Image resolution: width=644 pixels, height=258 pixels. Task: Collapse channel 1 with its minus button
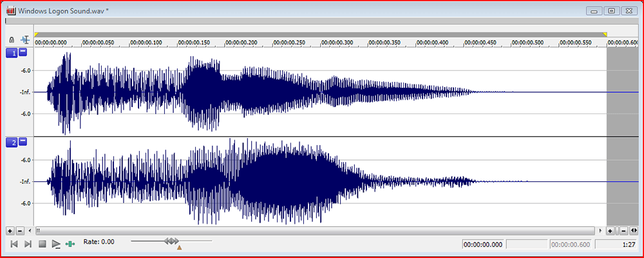tap(23, 52)
